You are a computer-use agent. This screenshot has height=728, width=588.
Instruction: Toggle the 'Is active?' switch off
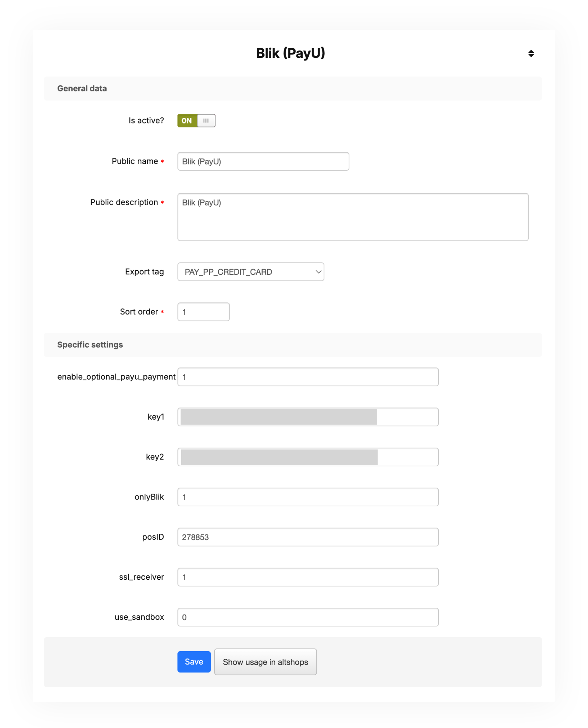point(197,121)
